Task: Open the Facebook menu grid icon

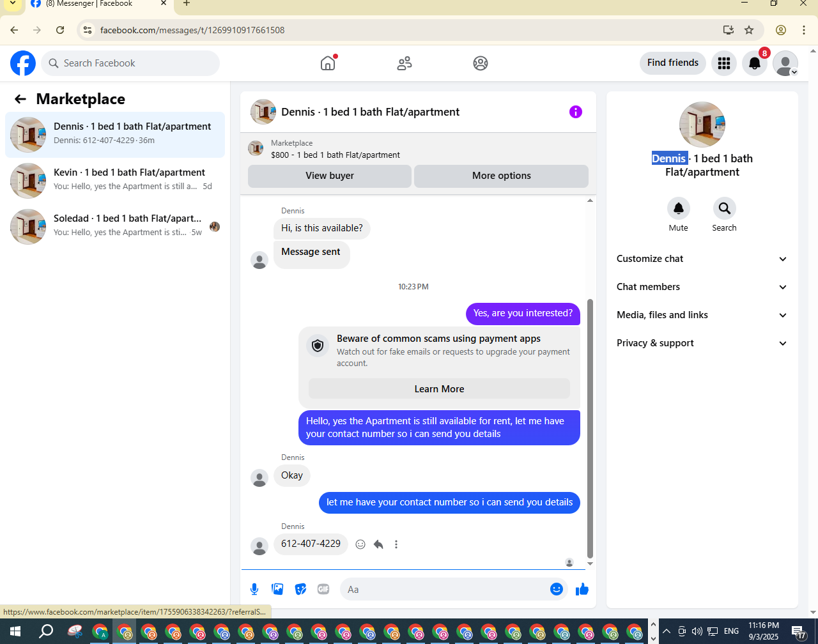Action: pyautogui.click(x=724, y=63)
